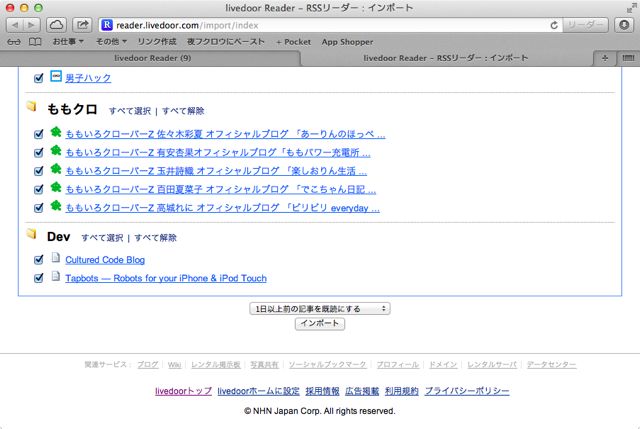This screenshot has height=429, width=640.
Task: Open the Downloads toolbar icon
Action: click(x=624, y=25)
